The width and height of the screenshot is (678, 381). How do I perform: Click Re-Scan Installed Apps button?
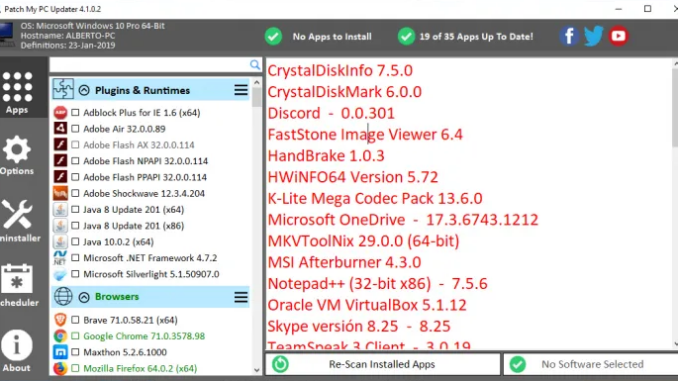382,364
